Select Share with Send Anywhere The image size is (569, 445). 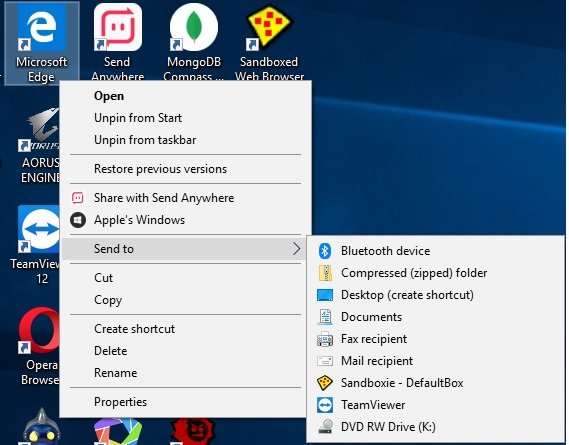click(x=185, y=198)
